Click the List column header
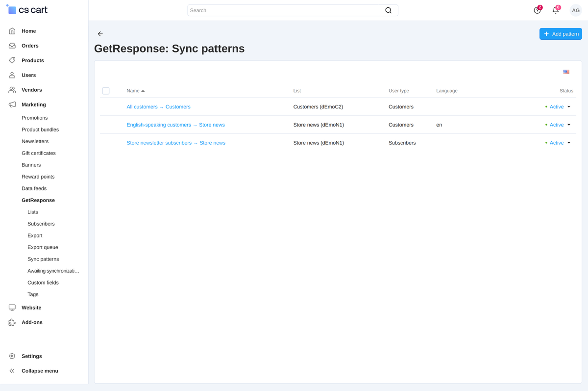The image size is (588, 391). point(297,91)
